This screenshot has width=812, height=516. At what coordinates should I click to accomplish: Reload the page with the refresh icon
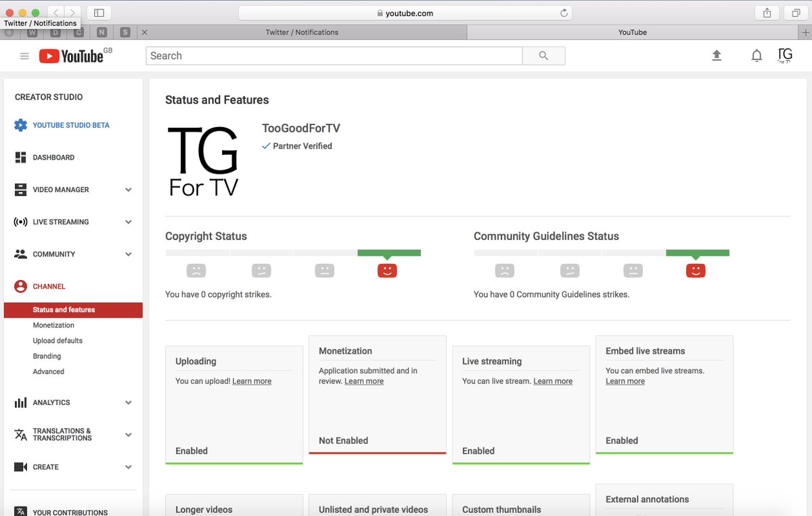(x=564, y=13)
